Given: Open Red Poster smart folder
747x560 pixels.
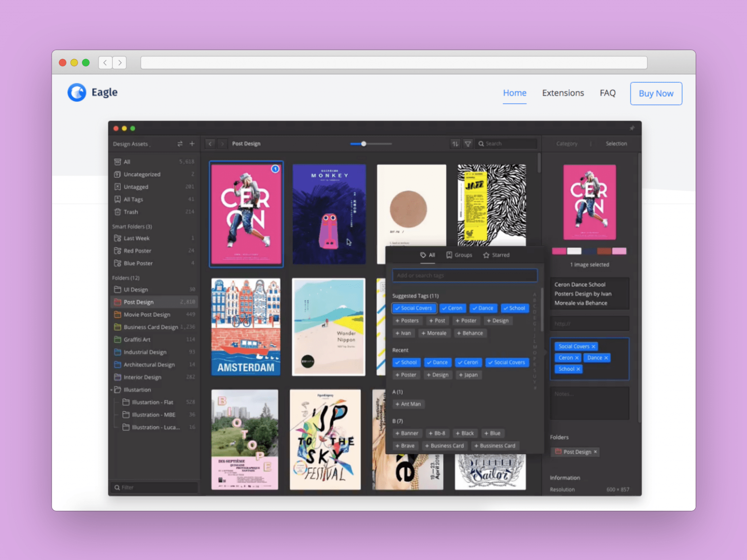Looking at the screenshot, I should pyautogui.click(x=154, y=251).
